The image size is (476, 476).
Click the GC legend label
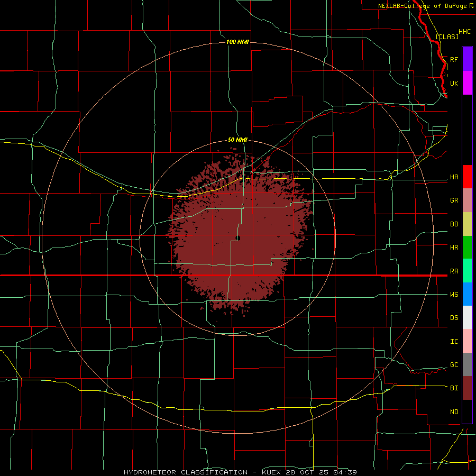[x=454, y=365]
